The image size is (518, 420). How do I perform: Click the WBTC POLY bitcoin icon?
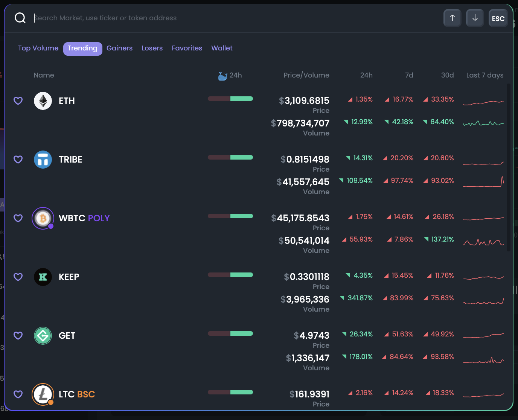pyautogui.click(x=43, y=218)
